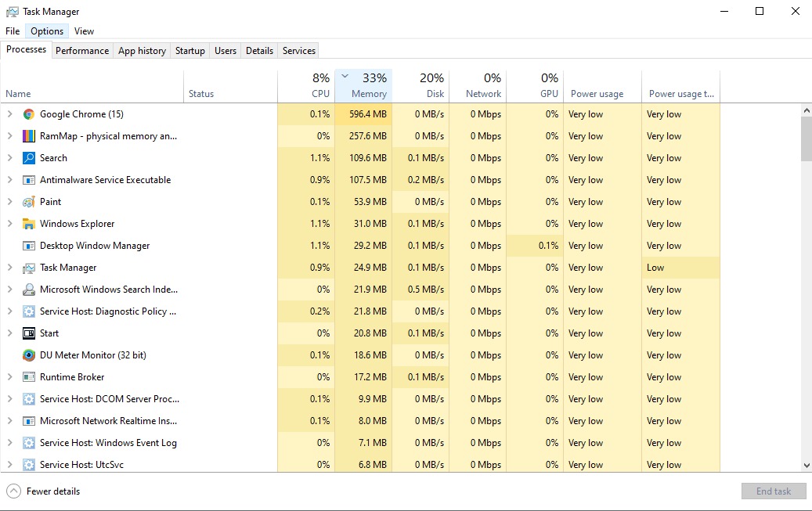Open the File menu
This screenshot has width=812, height=511.
[13, 31]
